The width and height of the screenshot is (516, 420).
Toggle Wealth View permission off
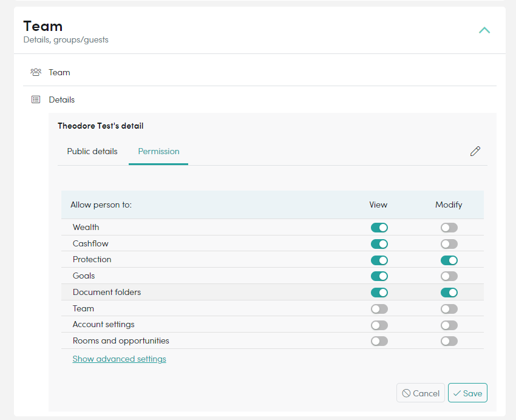coord(379,228)
